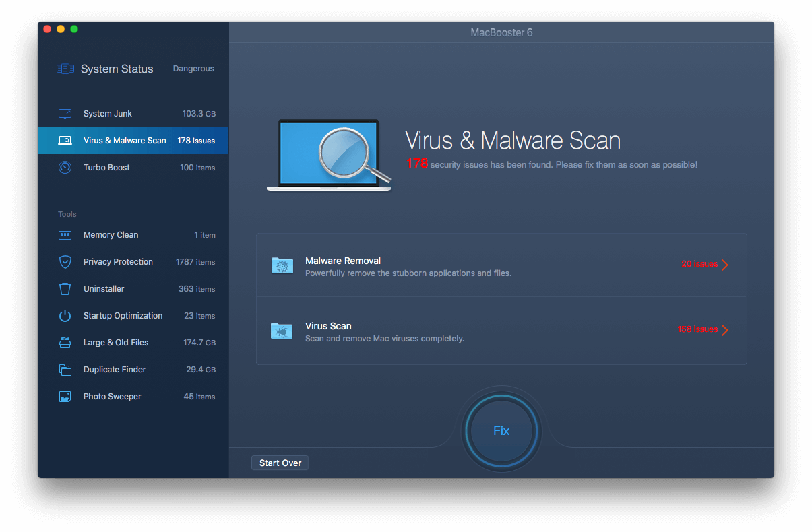This screenshot has height=532, width=812.
Task: Click 'Scan and remove Mac viruses completely' description
Action: (x=385, y=339)
